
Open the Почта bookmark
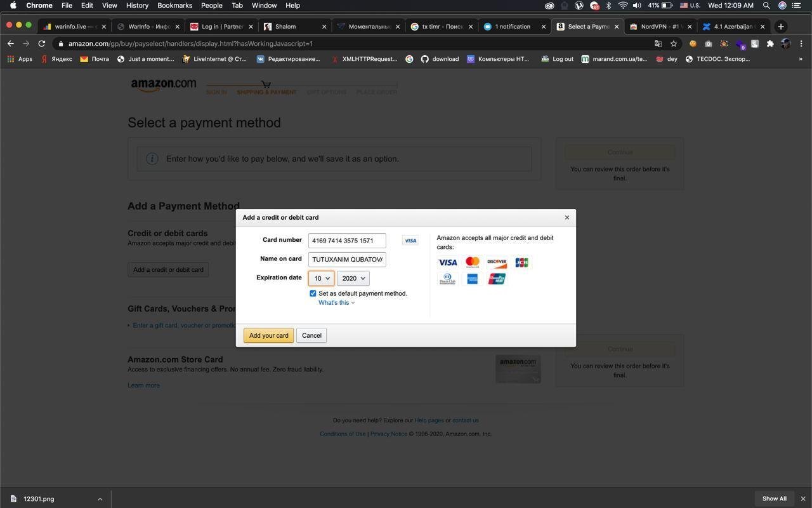coord(94,59)
